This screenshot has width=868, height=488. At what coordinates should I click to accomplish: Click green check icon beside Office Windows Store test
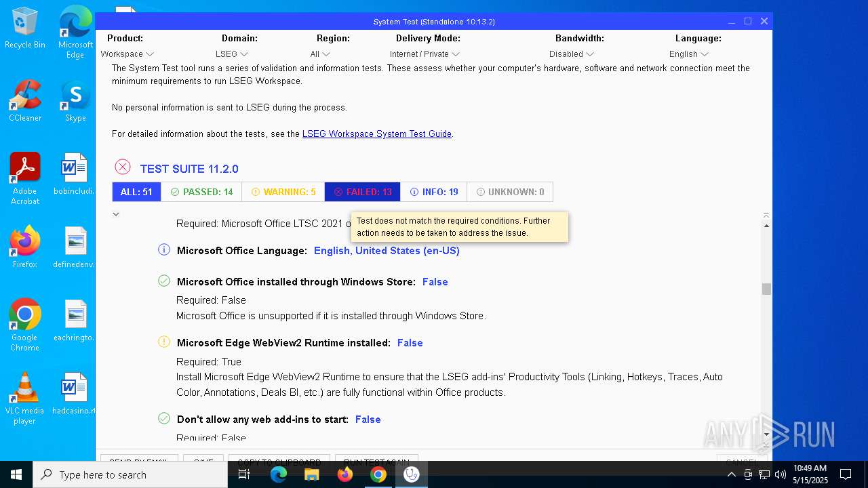click(164, 281)
